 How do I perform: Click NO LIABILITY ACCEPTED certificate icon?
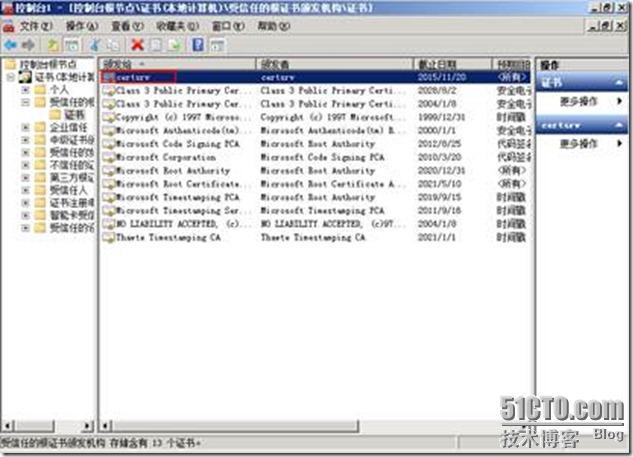108,224
